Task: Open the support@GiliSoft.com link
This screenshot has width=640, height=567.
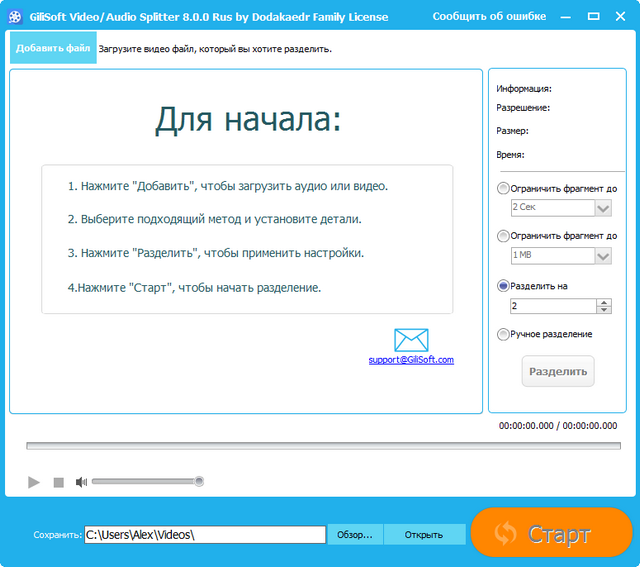Action: [x=411, y=360]
